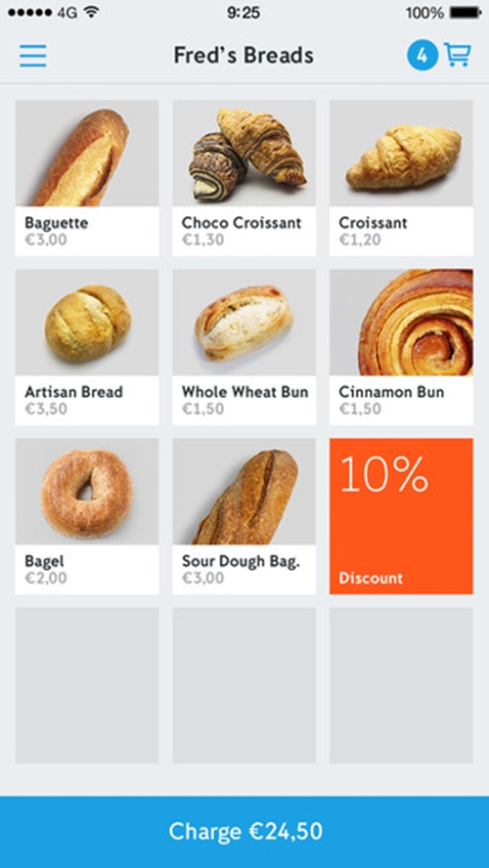Tap the Baguette €3,00 price label
Viewport: 489px width, 868px height.
click(46, 239)
